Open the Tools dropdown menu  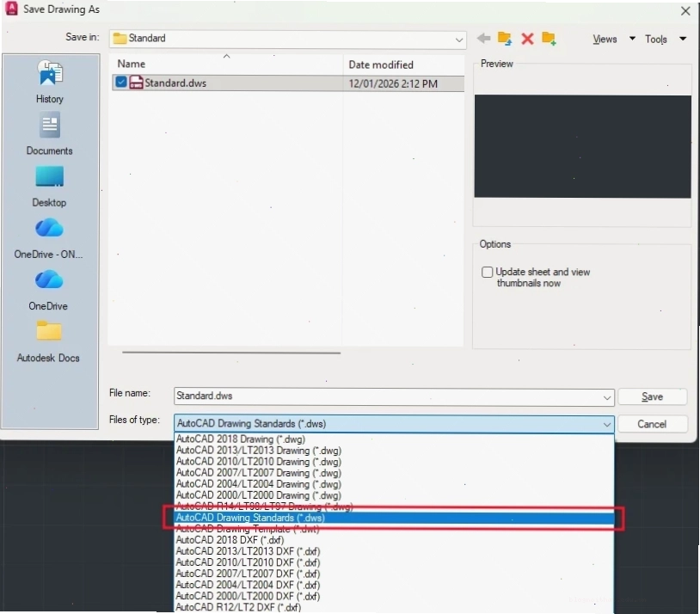point(666,39)
